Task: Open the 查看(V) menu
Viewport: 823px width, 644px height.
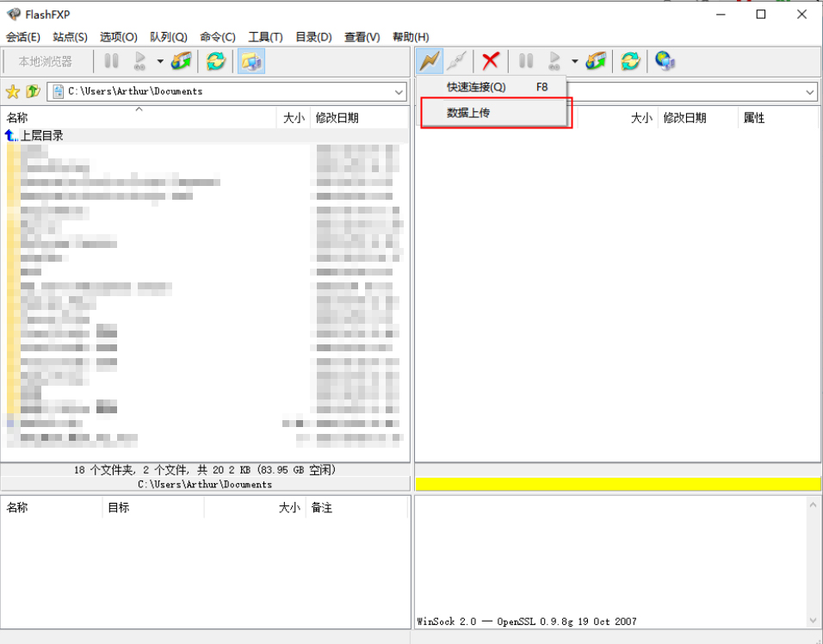Action: point(362,37)
